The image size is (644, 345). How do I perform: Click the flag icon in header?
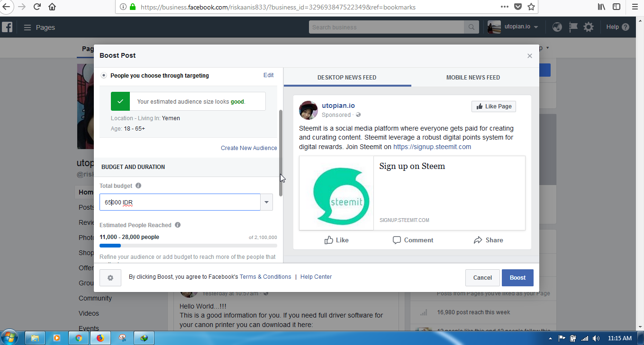click(573, 27)
